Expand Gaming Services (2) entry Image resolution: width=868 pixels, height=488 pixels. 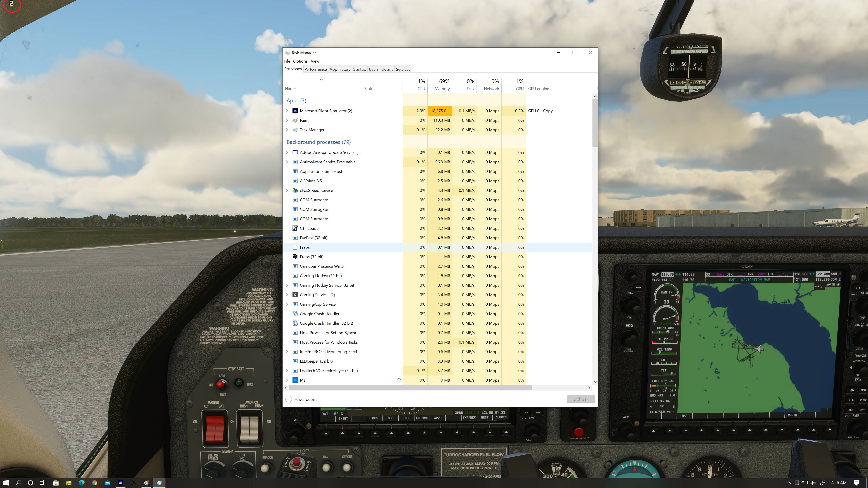tap(287, 295)
